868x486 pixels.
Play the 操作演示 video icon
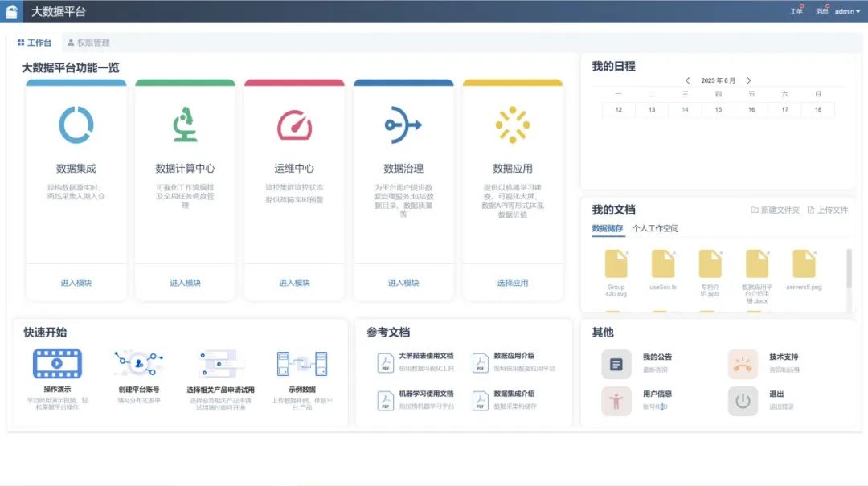pos(57,364)
